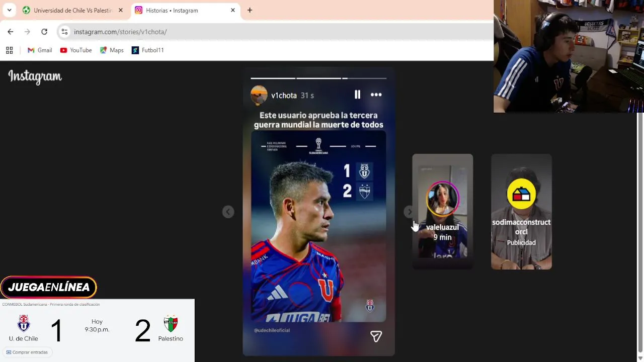
Task: Open Gmail bookmark
Action: pyautogui.click(x=40, y=50)
